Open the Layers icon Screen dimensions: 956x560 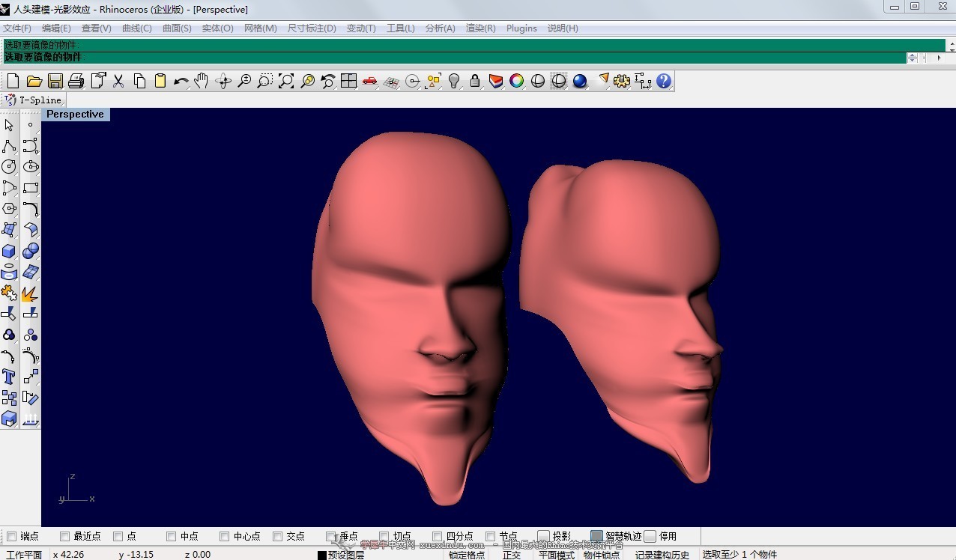pyautogui.click(x=496, y=81)
